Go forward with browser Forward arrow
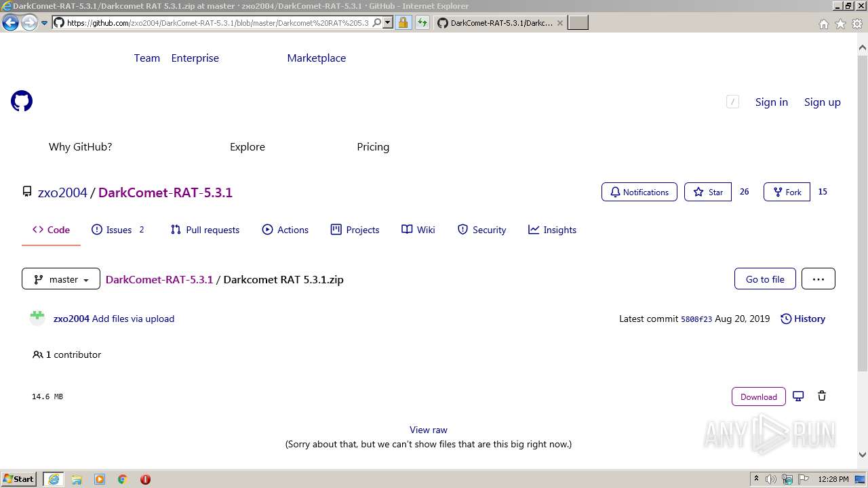This screenshot has width=868, height=488. coord(29,23)
